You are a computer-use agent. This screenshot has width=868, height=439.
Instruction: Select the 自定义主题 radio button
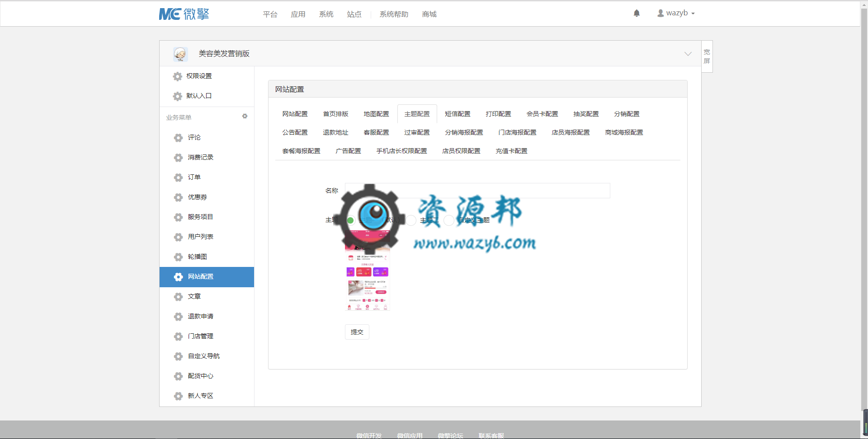click(x=449, y=220)
